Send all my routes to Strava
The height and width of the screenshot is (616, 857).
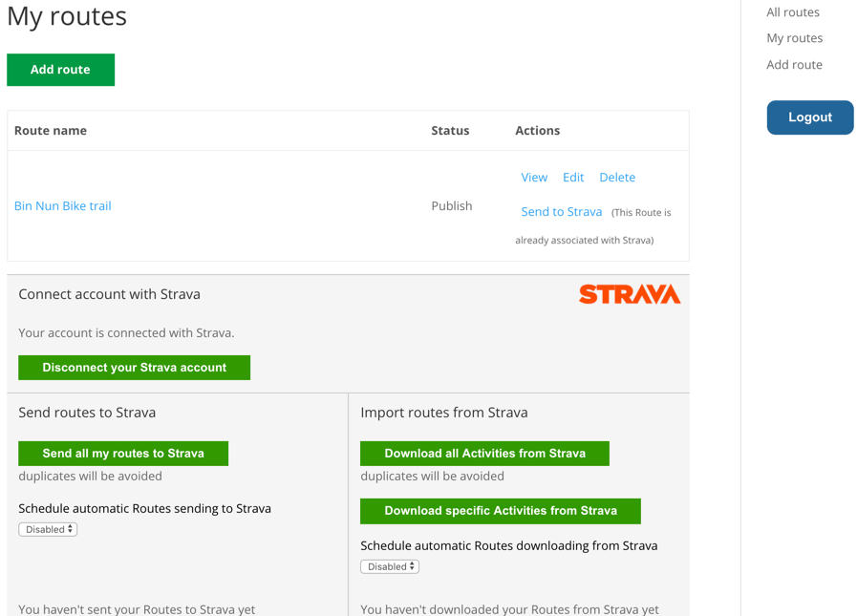tap(123, 454)
